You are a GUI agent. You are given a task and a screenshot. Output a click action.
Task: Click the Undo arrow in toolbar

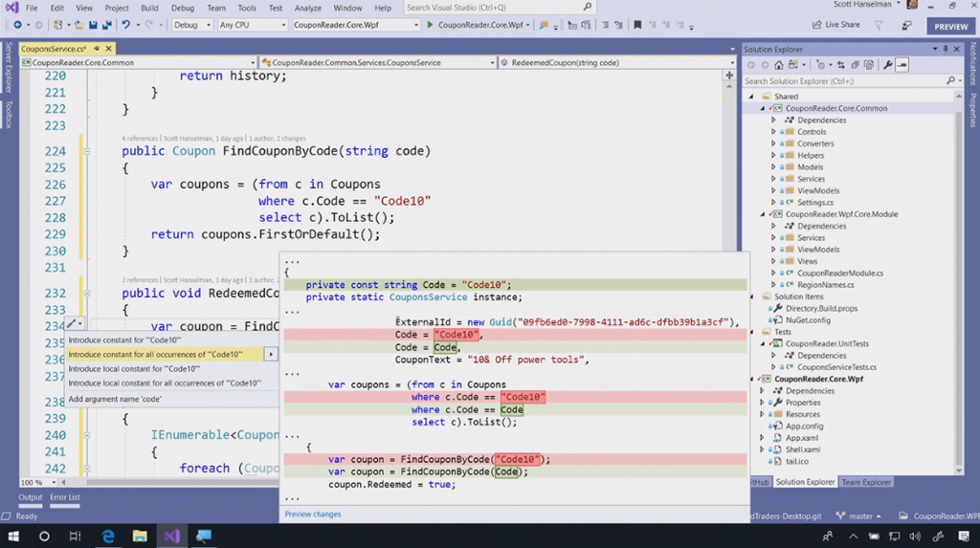click(x=126, y=25)
